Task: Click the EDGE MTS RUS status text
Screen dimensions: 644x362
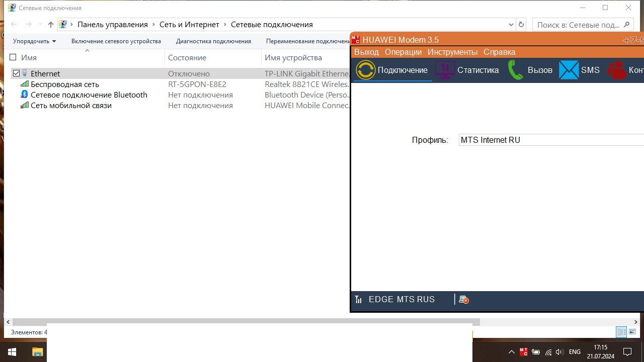Action: (401, 299)
